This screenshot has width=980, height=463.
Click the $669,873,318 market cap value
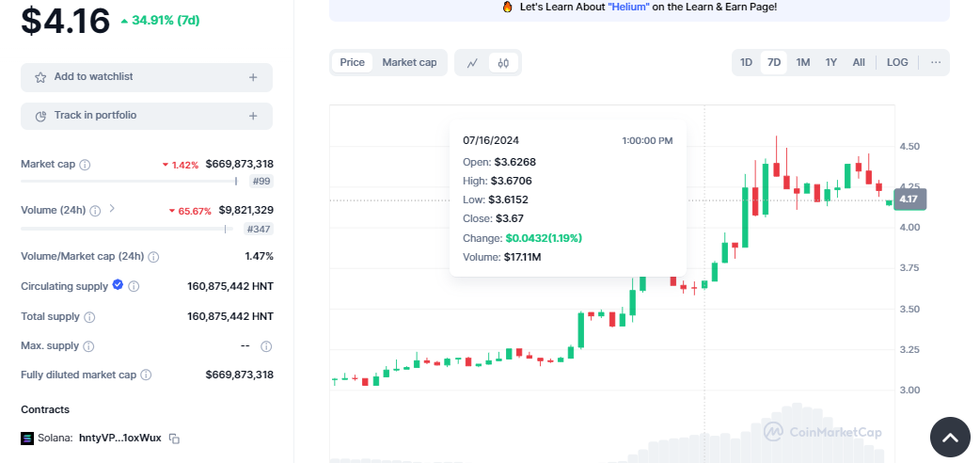coord(240,164)
